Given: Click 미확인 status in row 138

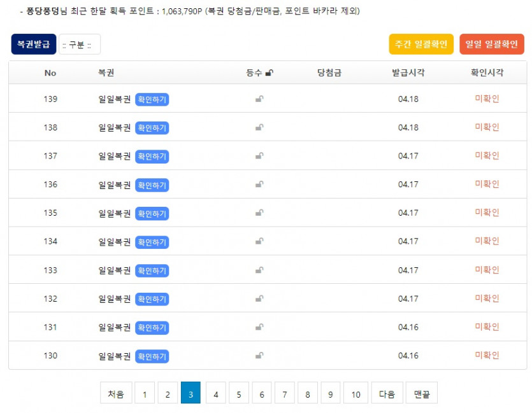Looking at the screenshot, I should tap(487, 127).
